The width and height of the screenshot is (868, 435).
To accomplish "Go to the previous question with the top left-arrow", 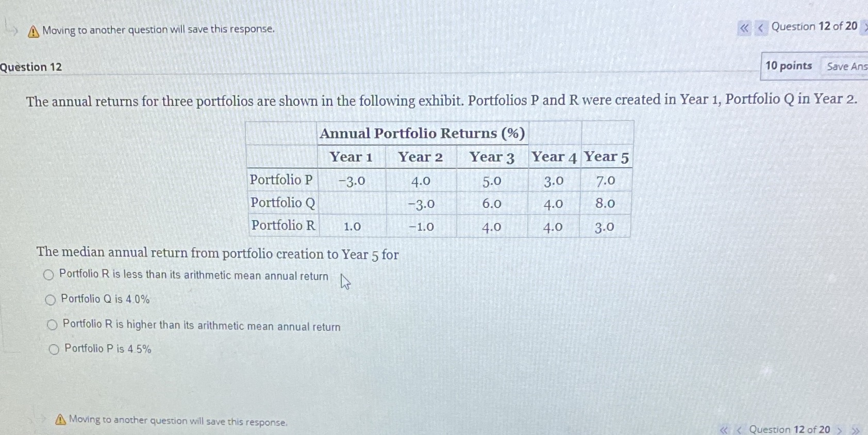I will point(760,28).
